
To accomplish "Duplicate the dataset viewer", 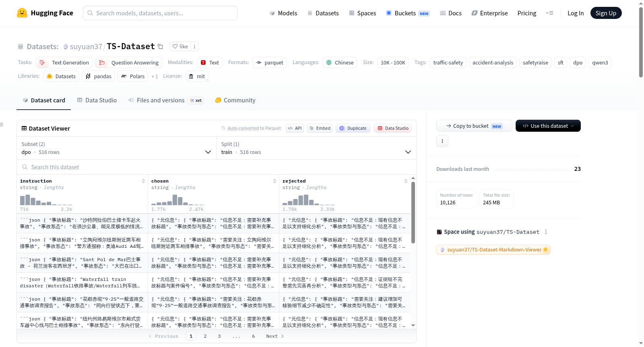I will click(353, 128).
